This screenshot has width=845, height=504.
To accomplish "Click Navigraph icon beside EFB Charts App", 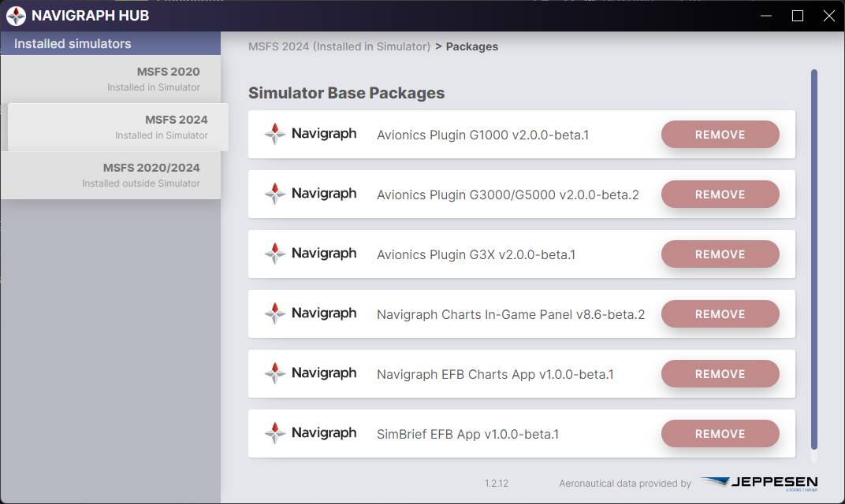I will click(275, 372).
